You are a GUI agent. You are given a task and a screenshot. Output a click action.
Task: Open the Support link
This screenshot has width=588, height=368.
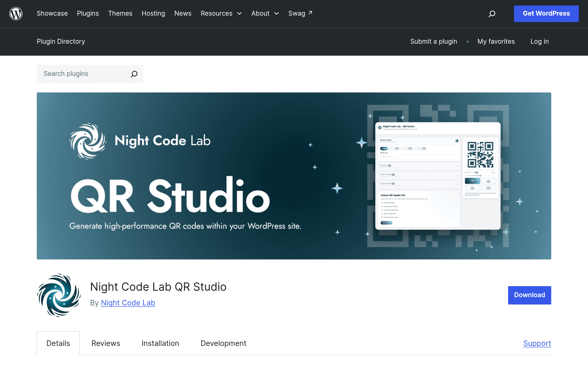click(537, 343)
